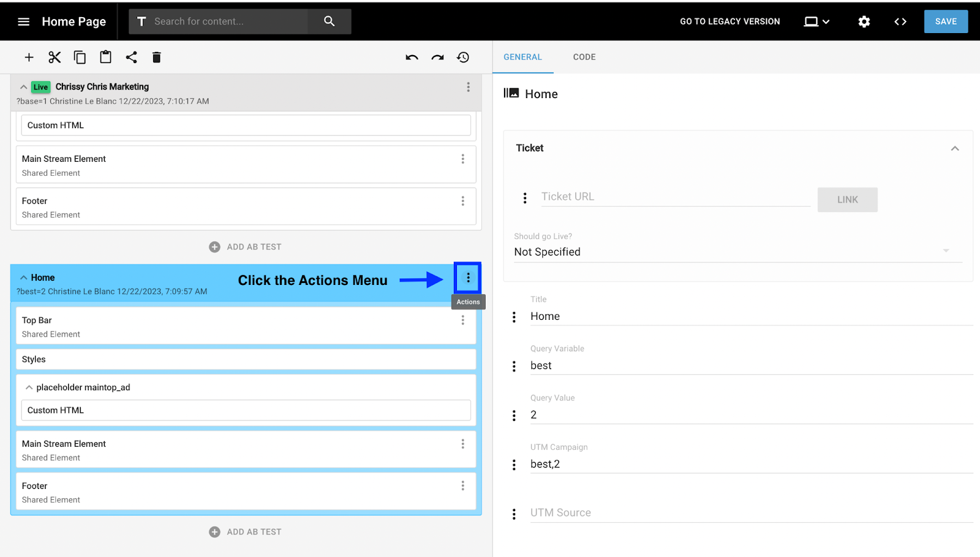This screenshot has height=557, width=980.
Task: Collapse the Ticket section
Action: click(954, 148)
